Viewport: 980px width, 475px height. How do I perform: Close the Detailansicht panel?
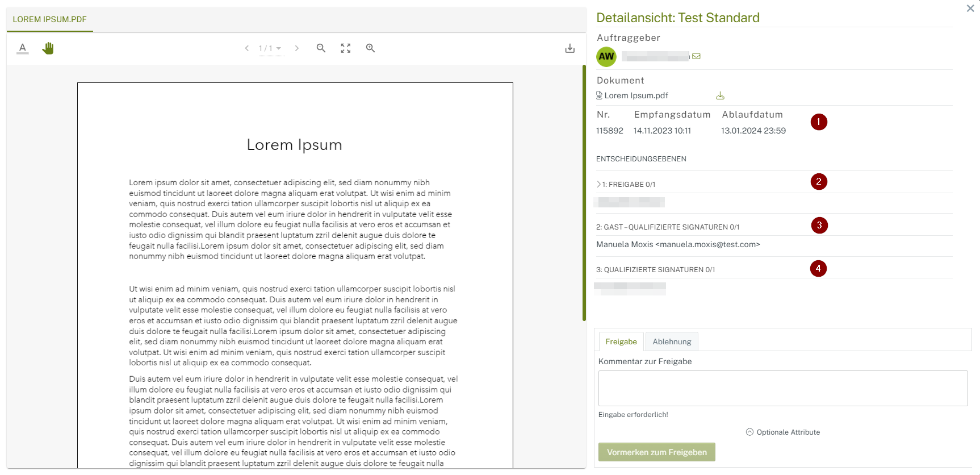click(970, 9)
